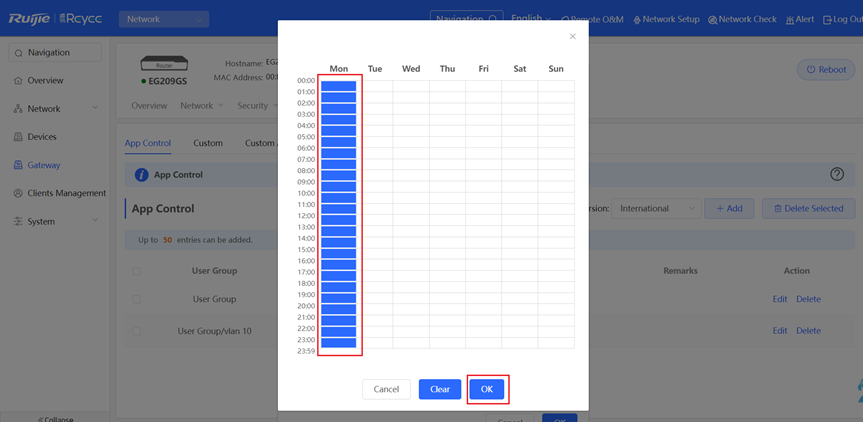Check the User Group/vlan 10 checkbox
863x422 pixels.
pos(137,331)
